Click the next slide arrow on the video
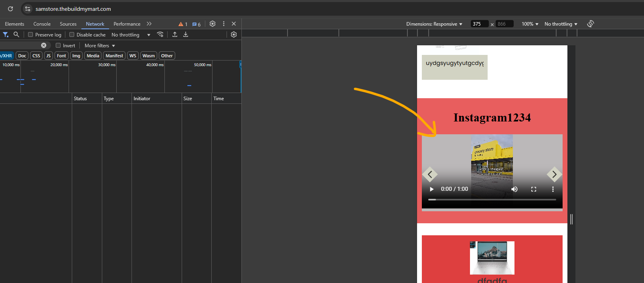Screen dimensions: 644x283 554,174
